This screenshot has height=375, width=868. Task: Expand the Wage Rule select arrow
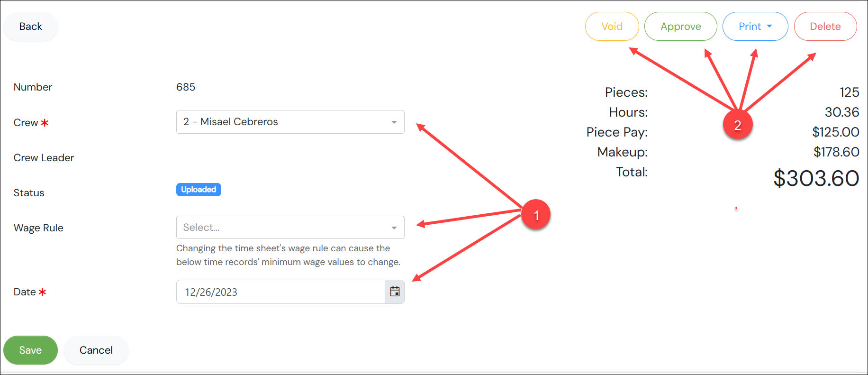394,228
